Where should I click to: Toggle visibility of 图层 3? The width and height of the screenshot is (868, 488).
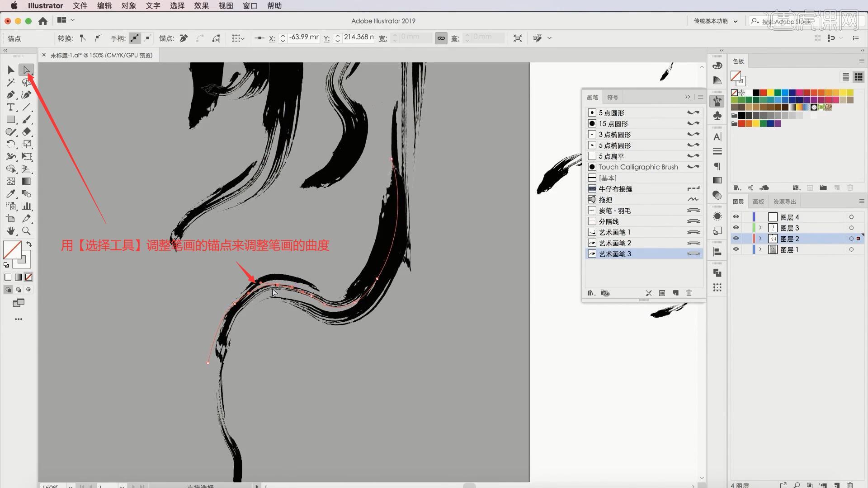pyautogui.click(x=736, y=228)
